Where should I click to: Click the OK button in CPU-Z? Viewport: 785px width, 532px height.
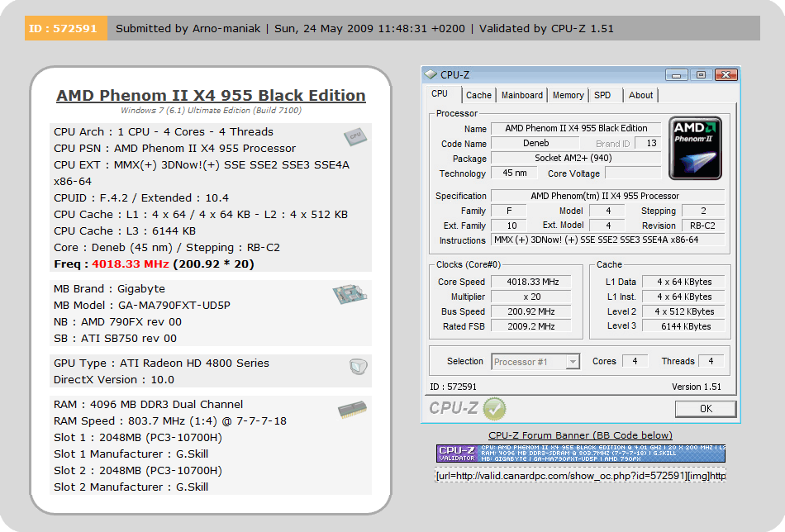706,409
